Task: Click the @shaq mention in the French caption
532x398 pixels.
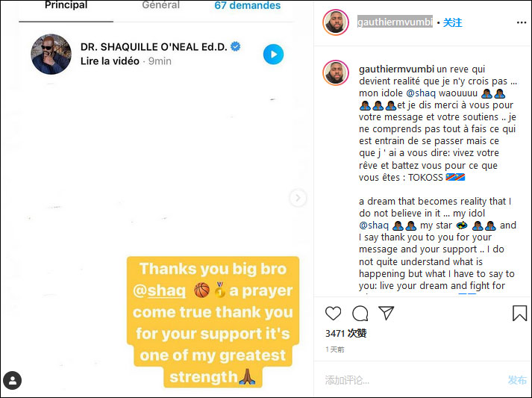Action: tap(421, 93)
